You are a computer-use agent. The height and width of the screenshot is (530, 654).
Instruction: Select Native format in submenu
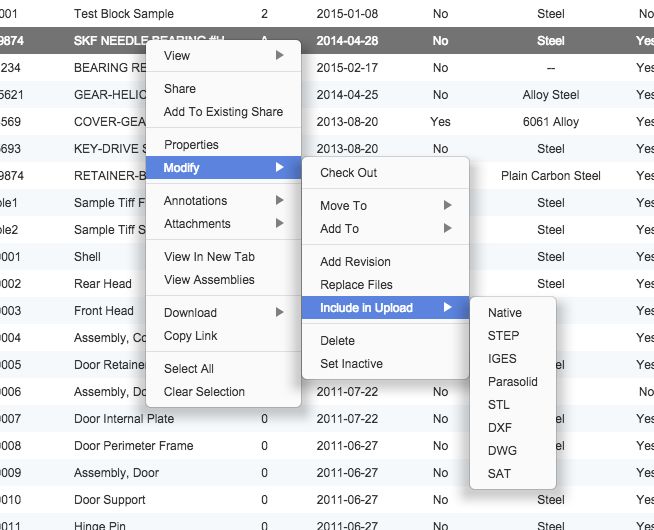505,313
